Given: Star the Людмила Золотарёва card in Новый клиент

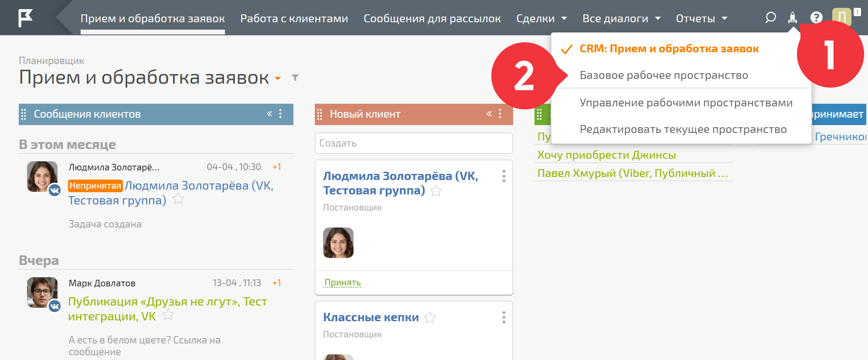Looking at the screenshot, I should (x=436, y=191).
